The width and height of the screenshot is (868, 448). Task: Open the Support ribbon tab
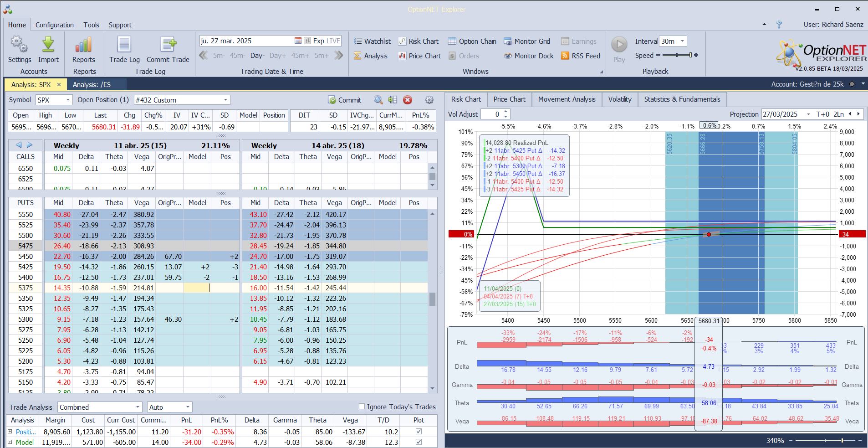120,25
